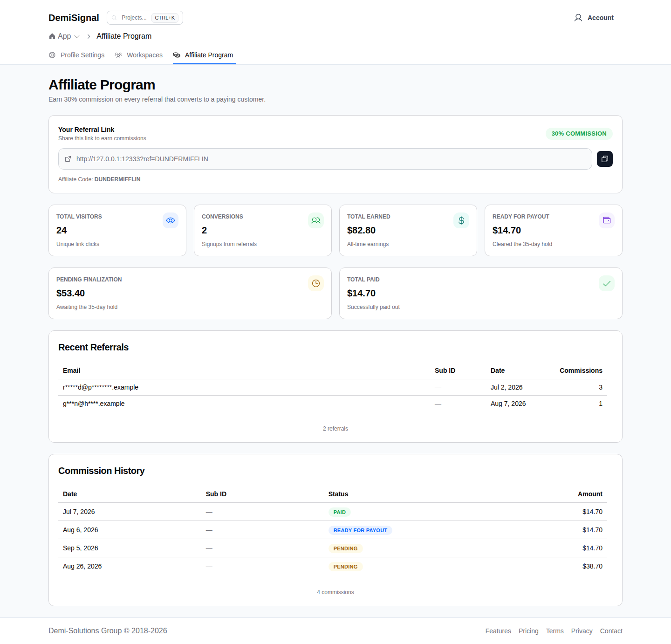Click the search magnifier icon
The image size is (671, 644).
(x=114, y=18)
